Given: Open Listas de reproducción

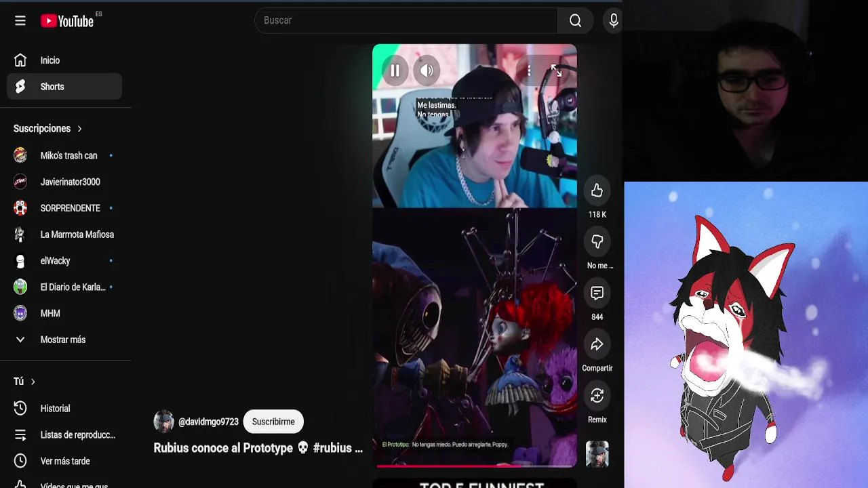Looking at the screenshot, I should click(x=64, y=435).
